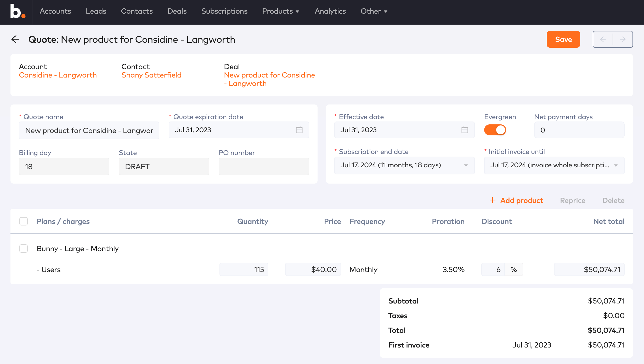Image resolution: width=644 pixels, height=364 pixels.
Task: Go to next quote arrow button
Action: [x=623, y=39]
